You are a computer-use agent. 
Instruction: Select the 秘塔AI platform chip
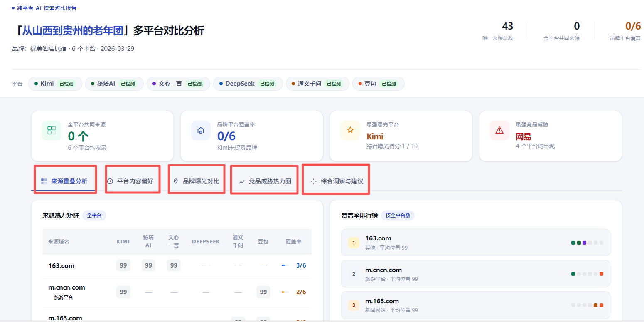coord(114,84)
